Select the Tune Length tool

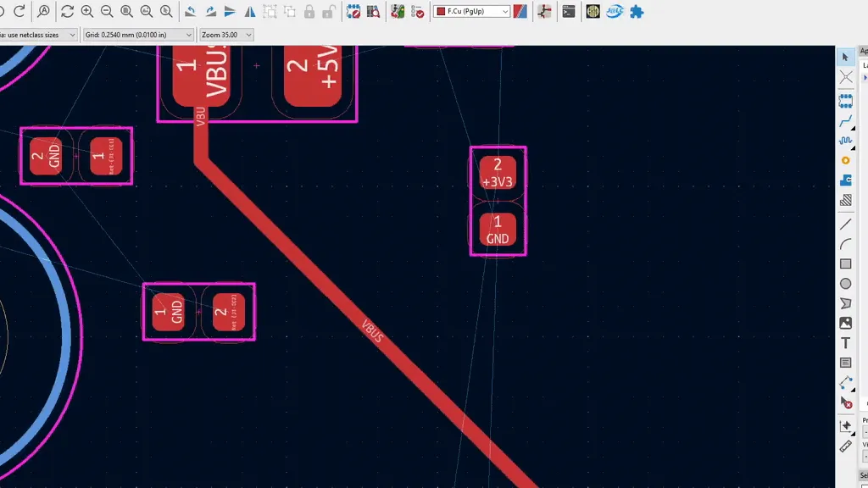845,141
